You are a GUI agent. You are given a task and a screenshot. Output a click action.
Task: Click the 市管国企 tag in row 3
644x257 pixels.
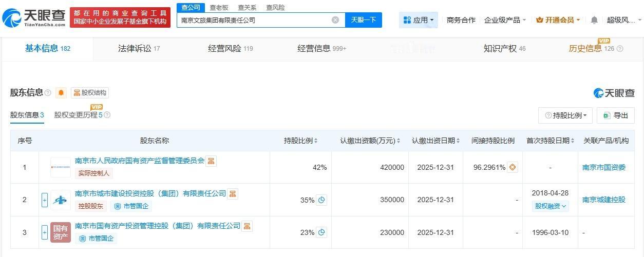(96, 239)
